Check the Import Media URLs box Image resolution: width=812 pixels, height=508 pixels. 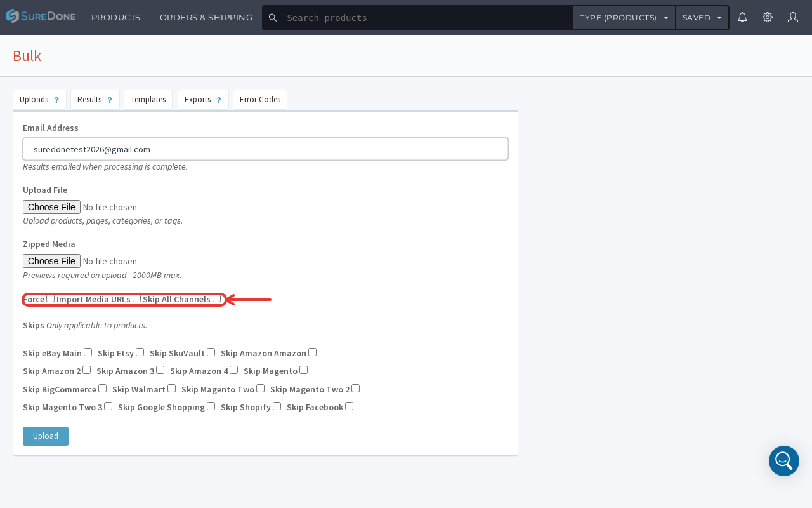pyautogui.click(x=136, y=298)
